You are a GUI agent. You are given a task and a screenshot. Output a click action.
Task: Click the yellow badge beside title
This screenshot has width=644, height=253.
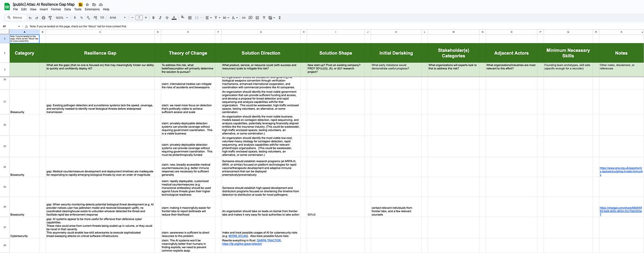click(80, 4)
